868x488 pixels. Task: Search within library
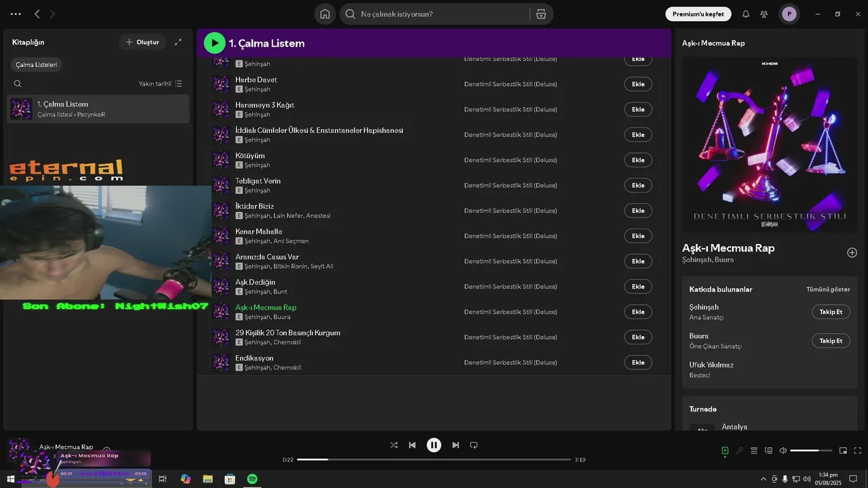(x=18, y=83)
